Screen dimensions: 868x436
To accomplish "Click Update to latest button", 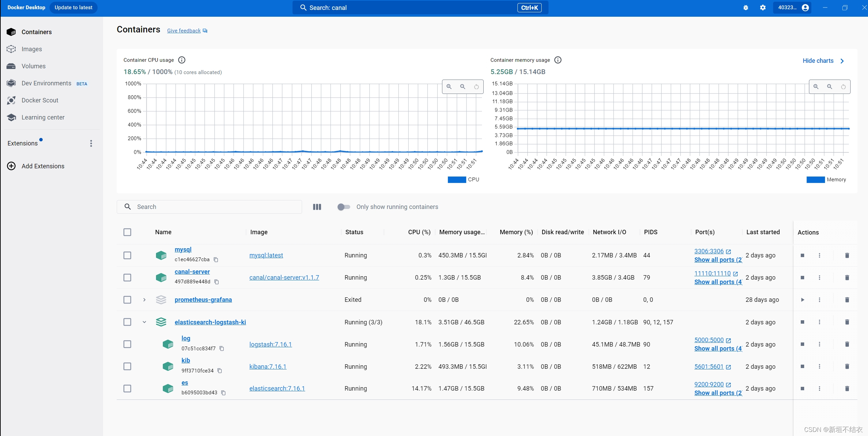I will click(x=73, y=8).
